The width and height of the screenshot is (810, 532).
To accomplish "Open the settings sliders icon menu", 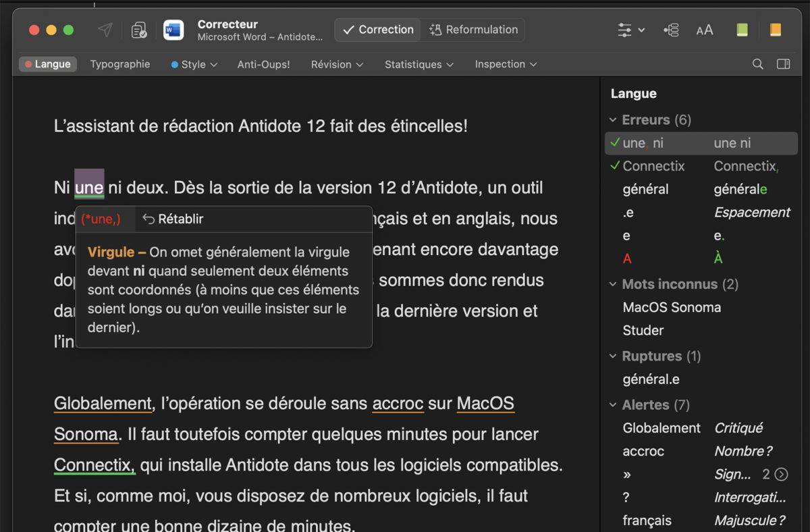I will click(x=630, y=30).
